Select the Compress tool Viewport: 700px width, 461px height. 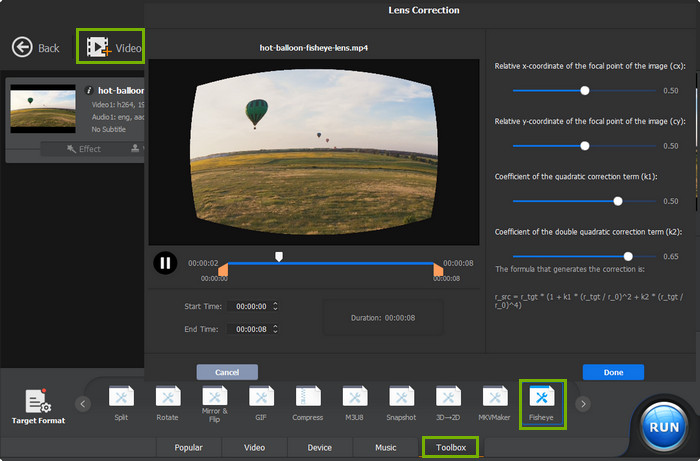(308, 399)
